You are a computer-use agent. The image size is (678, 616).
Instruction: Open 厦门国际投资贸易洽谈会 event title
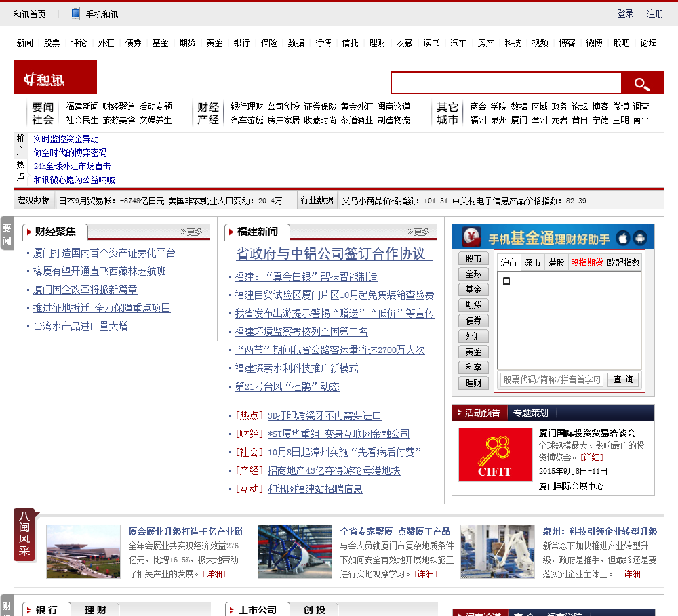[587, 433]
